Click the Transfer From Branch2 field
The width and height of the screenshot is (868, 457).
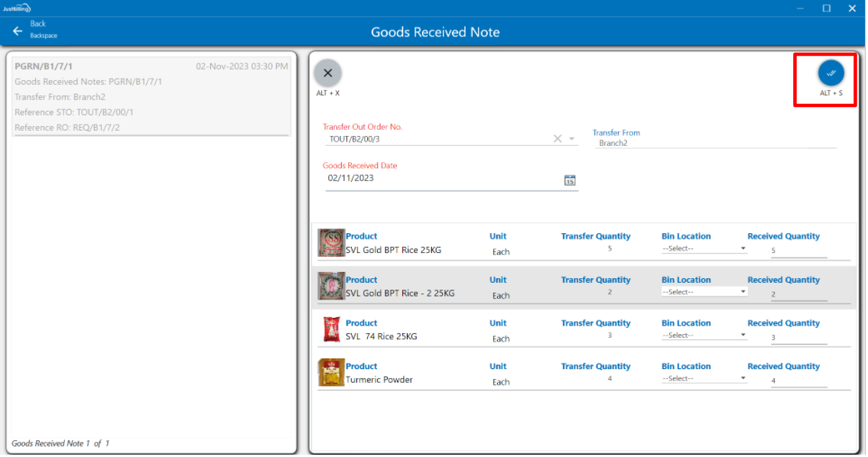click(x=715, y=143)
